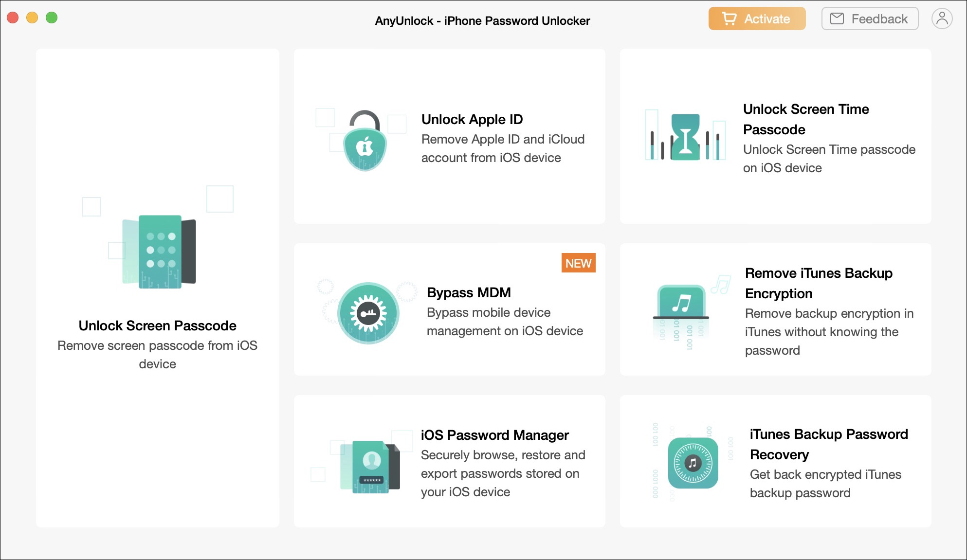Click 'Securely browse, restore and export passwords' description
Viewport: 967px width, 560px height.
pyautogui.click(x=503, y=473)
